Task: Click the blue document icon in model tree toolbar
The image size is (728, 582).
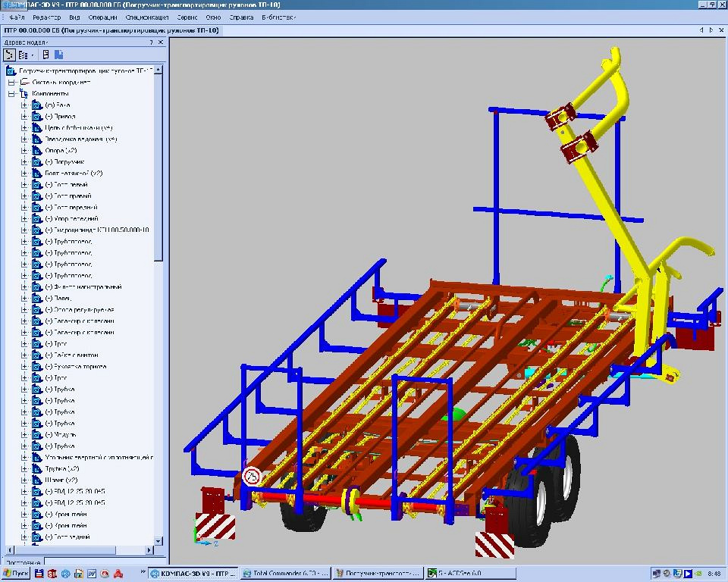Action: pos(59,55)
